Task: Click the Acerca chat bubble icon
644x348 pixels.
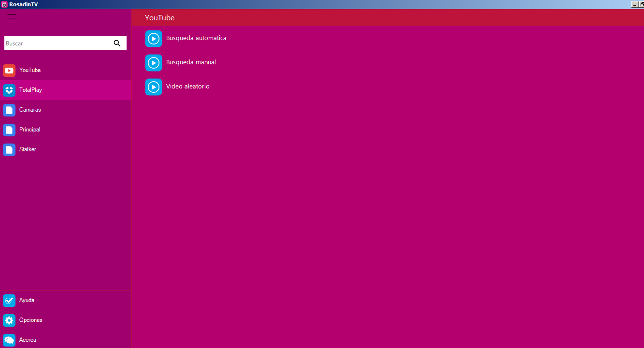Action: [9, 340]
